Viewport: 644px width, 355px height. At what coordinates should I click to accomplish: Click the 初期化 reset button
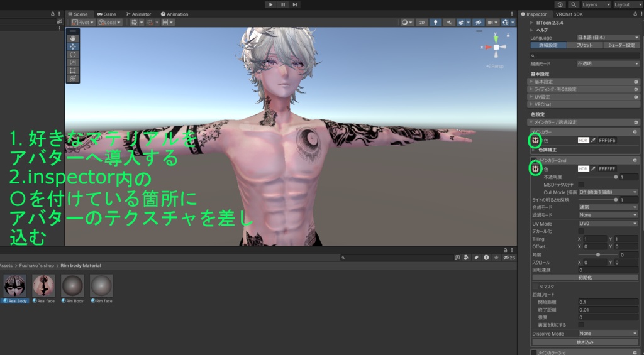586,278
